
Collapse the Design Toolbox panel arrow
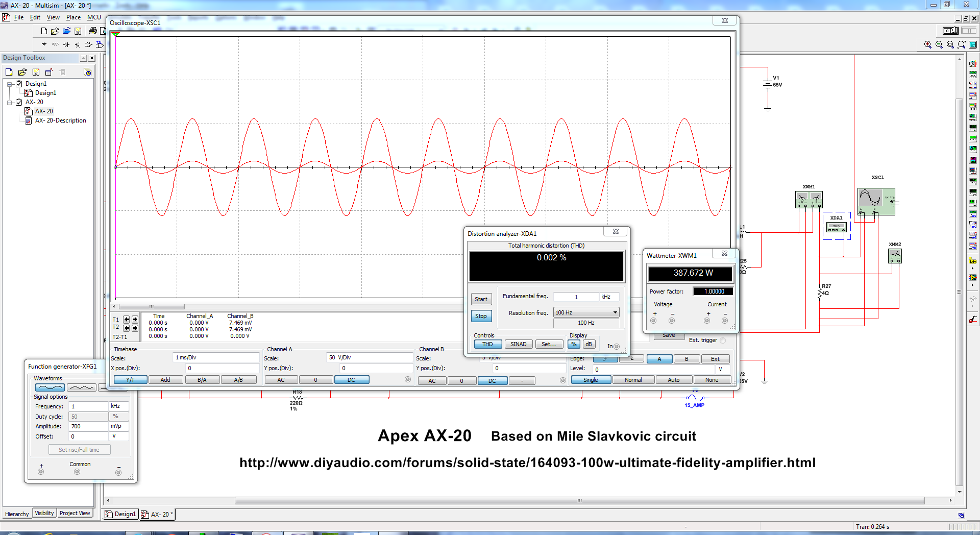(x=84, y=58)
